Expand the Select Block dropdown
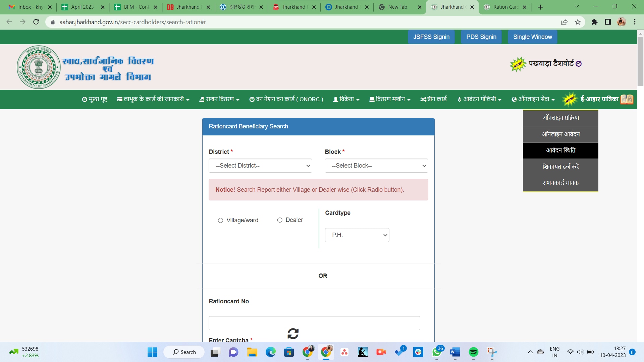The width and height of the screenshot is (644, 362). click(376, 166)
